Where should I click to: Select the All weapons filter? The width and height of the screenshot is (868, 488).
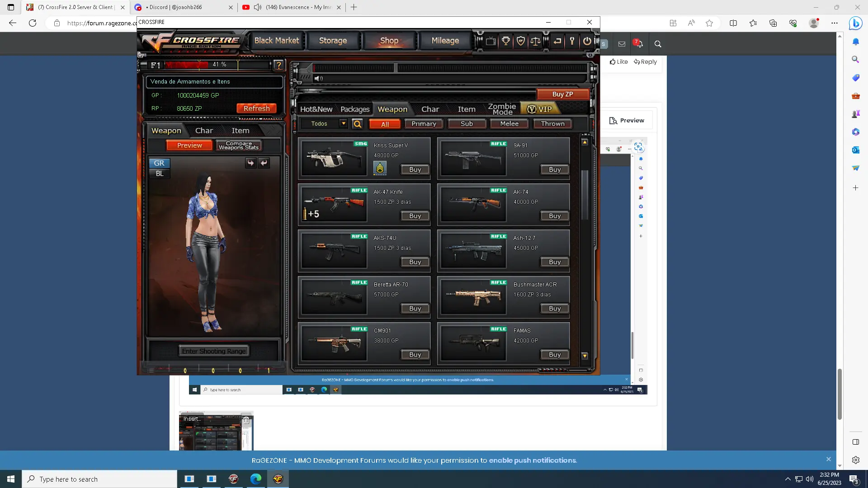pyautogui.click(x=385, y=124)
